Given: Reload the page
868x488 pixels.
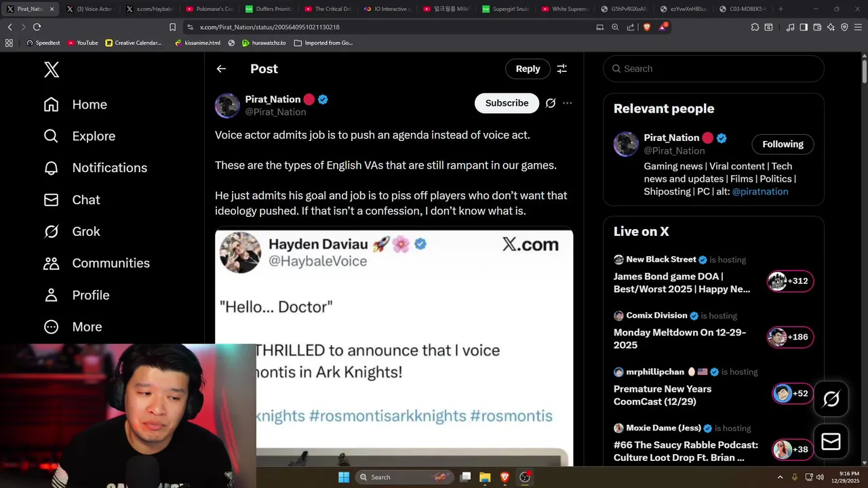Looking at the screenshot, I should tap(37, 27).
